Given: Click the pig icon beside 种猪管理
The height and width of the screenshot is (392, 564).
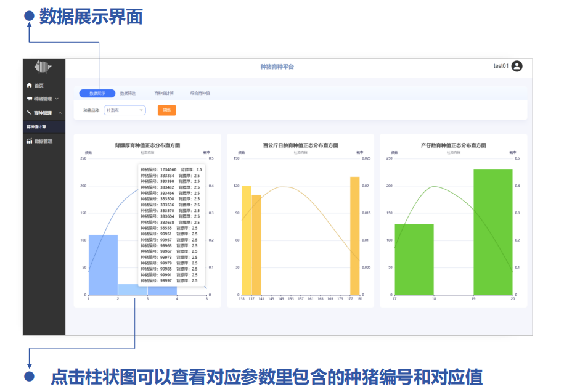Looking at the screenshot, I should click(x=29, y=99).
